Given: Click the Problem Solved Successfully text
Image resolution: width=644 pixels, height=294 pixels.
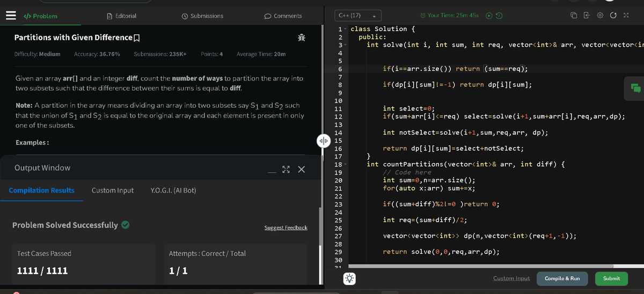Looking at the screenshot, I should click(x=65, y=225).
